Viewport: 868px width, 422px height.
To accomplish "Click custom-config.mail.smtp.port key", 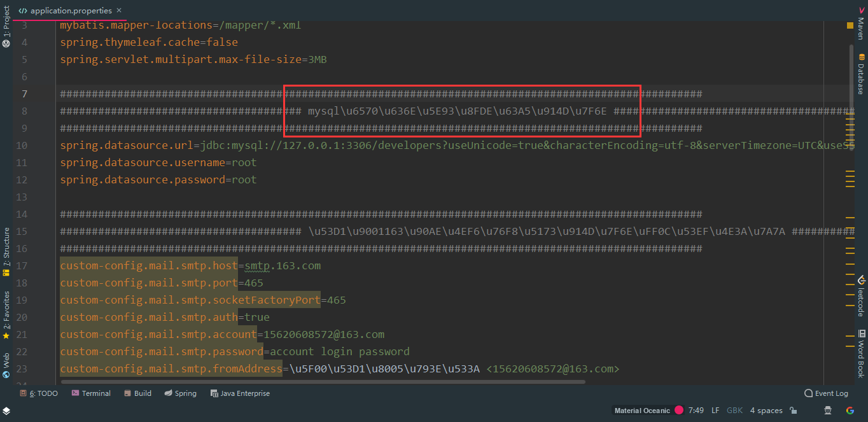I will pyautogui.click(x=149, y=283).
